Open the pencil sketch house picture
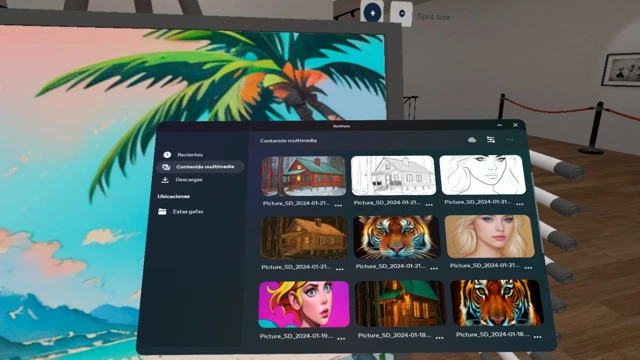This screenshot has height=360, width=640. coord(393,176)
